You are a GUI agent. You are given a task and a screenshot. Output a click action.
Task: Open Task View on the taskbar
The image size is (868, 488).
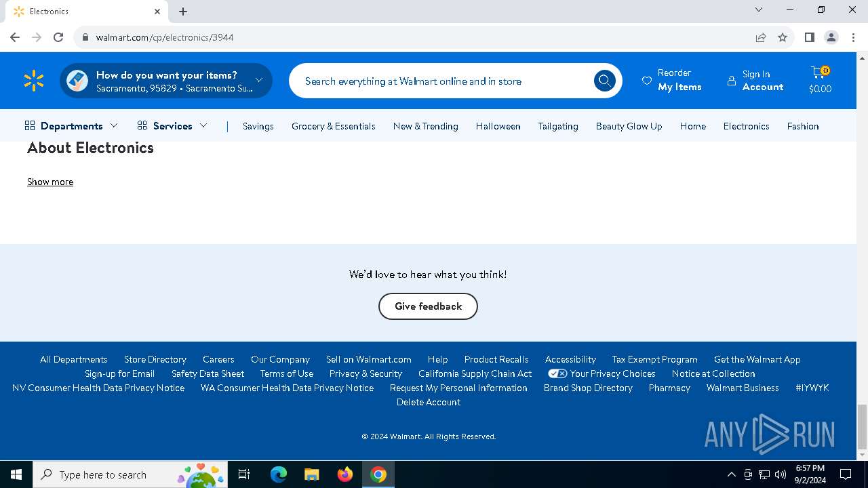244,474
